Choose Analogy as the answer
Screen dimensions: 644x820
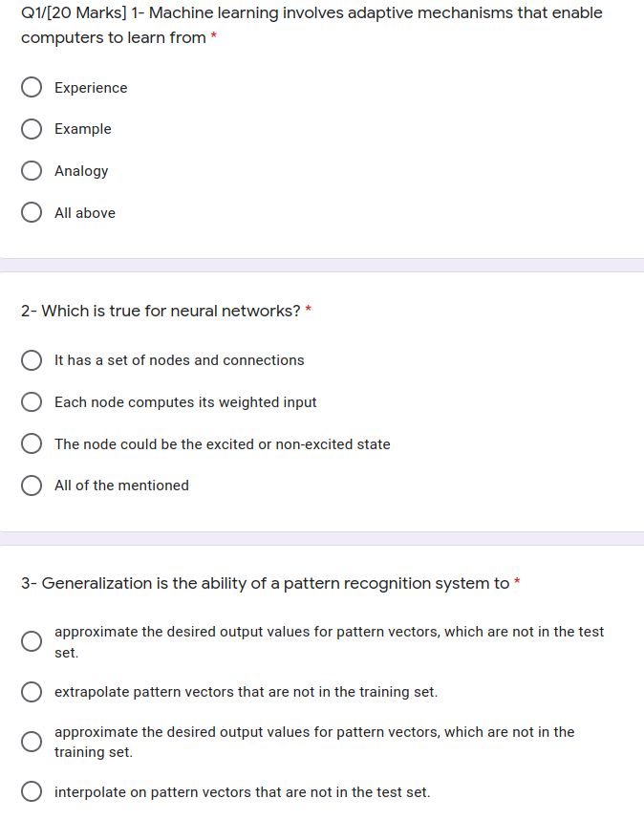32,170
